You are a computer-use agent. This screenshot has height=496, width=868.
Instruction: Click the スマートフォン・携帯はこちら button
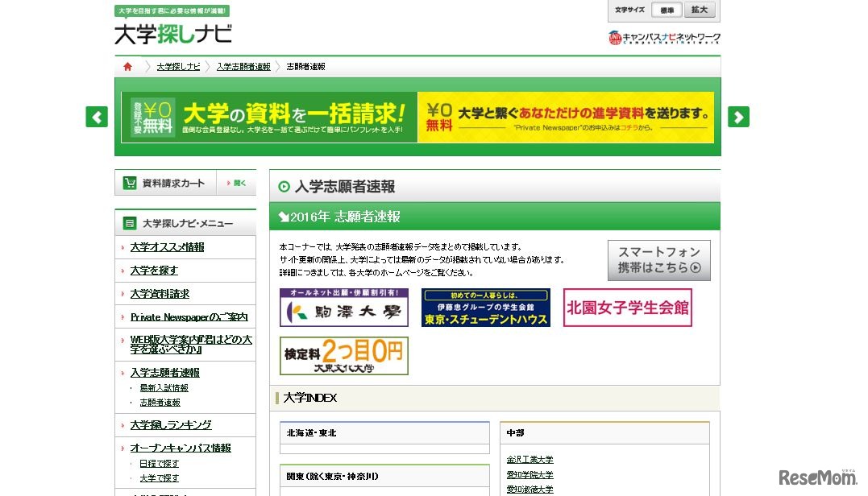(x=659, y=260)
